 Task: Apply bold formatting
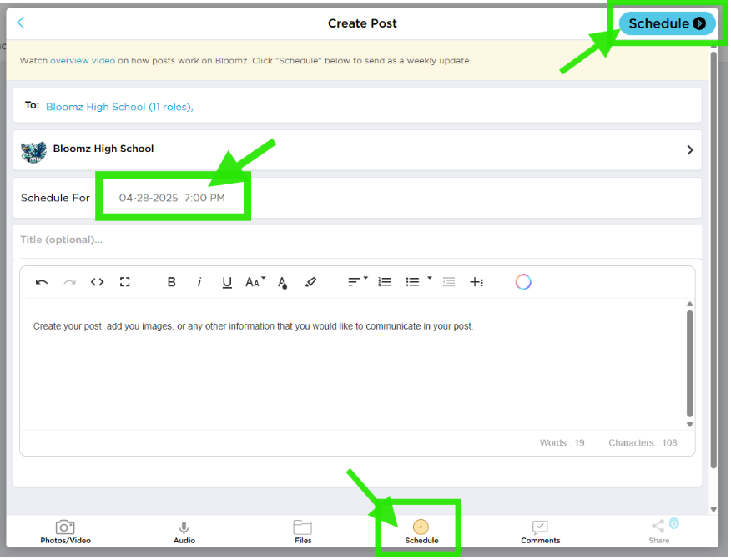tap(172, 282)
